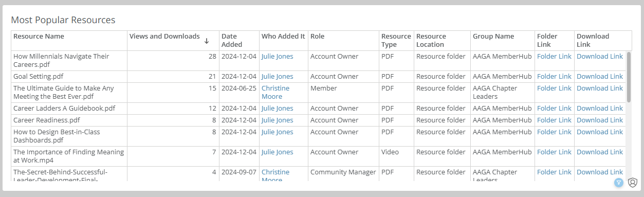This screenshot has height=197, width=644.
Task: Open Julie Jones link in Goal Setting row
Action: coord(278,77)
